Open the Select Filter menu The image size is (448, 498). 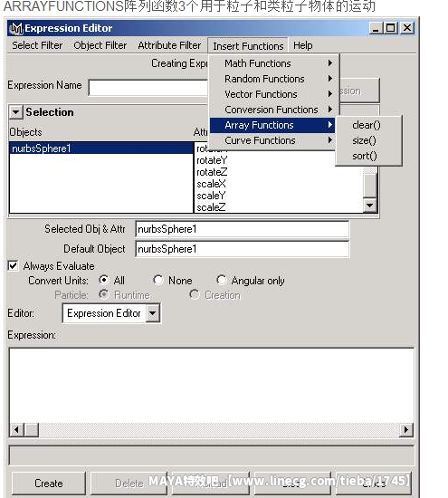coord(37,45)
